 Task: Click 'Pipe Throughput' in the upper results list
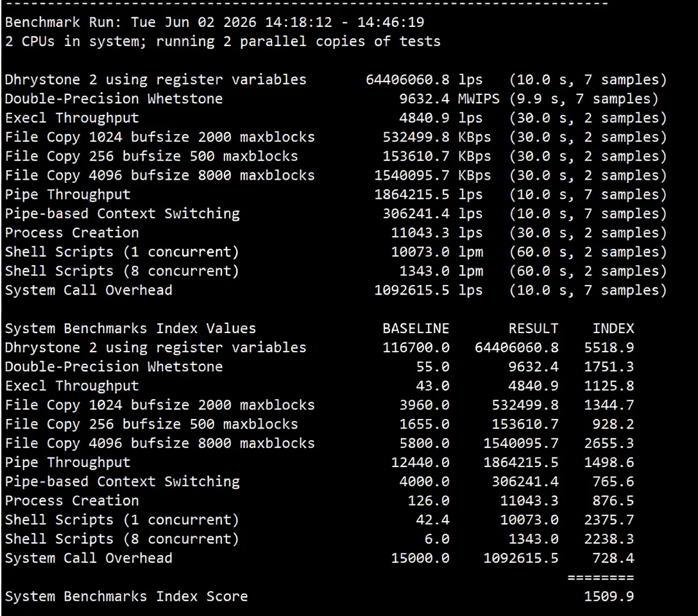pos(67,194)
